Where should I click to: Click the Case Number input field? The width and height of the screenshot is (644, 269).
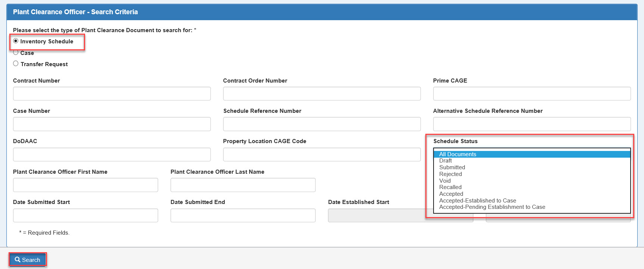pyautogui.click(x=112, y=124)
